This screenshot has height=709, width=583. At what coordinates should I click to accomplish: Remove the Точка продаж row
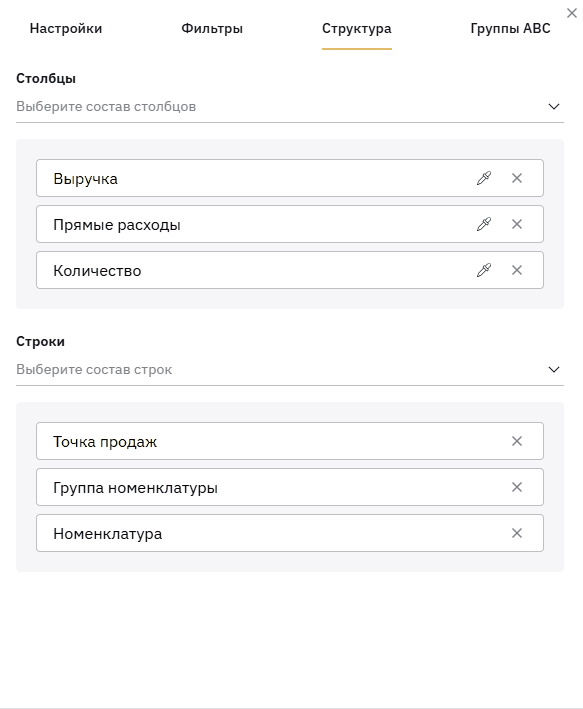(x=517, y=441)
